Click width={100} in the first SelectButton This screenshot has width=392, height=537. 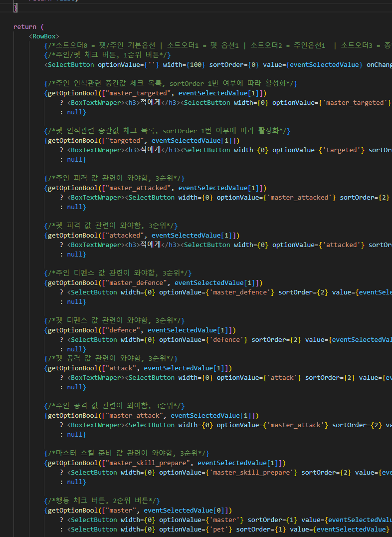click(184, 65)
